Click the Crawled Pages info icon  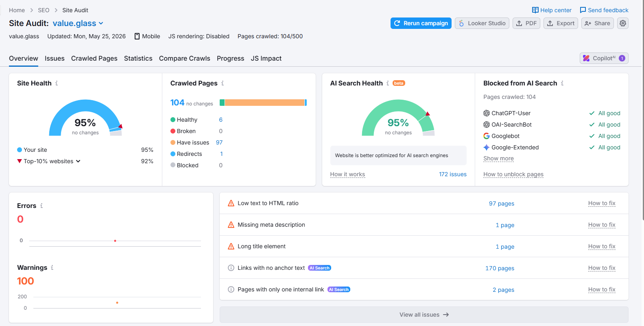pyautogui.click(x=223, y=83)
